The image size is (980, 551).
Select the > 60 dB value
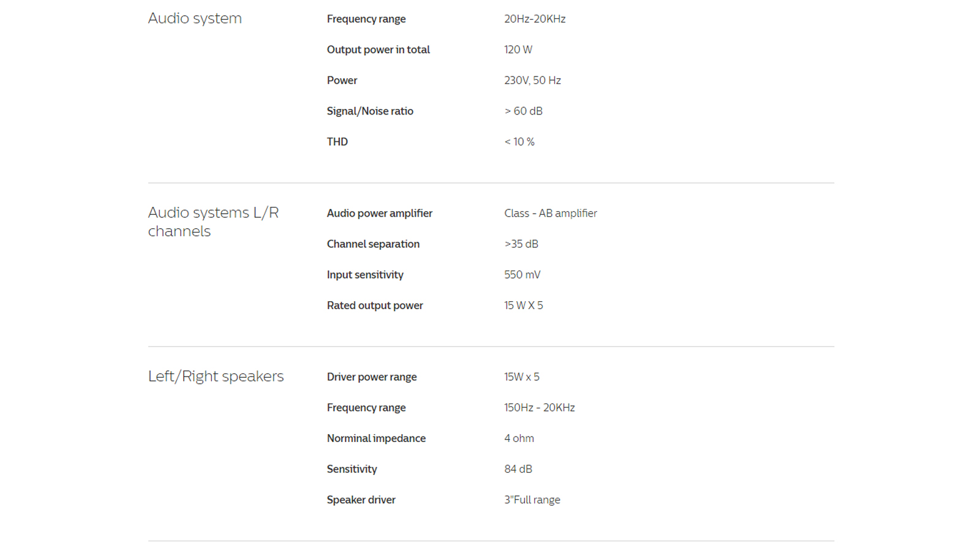coord(523,111)
